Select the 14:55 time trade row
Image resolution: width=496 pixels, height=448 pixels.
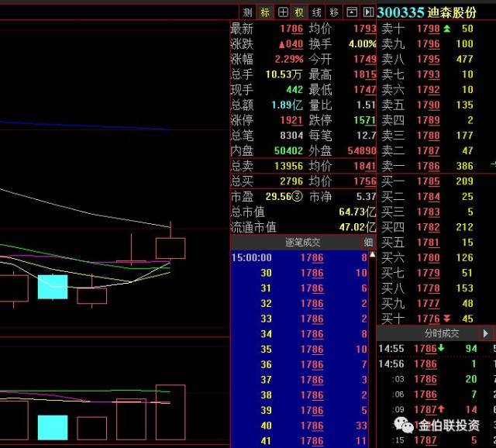point(436,349)
